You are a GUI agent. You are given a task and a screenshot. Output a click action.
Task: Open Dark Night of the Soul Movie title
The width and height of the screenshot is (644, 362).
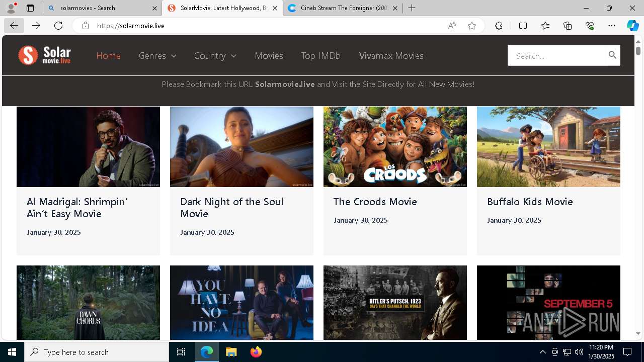(x=231, y=208)
